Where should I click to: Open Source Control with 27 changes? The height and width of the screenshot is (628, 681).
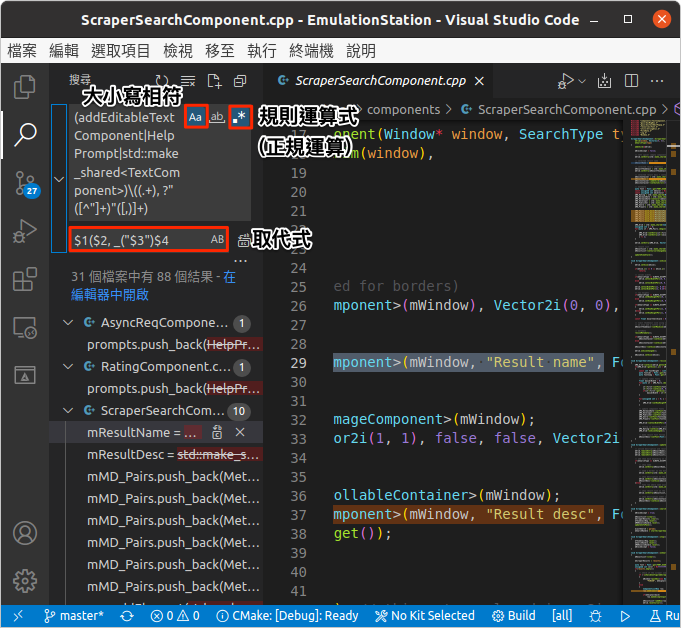[26, 184]
